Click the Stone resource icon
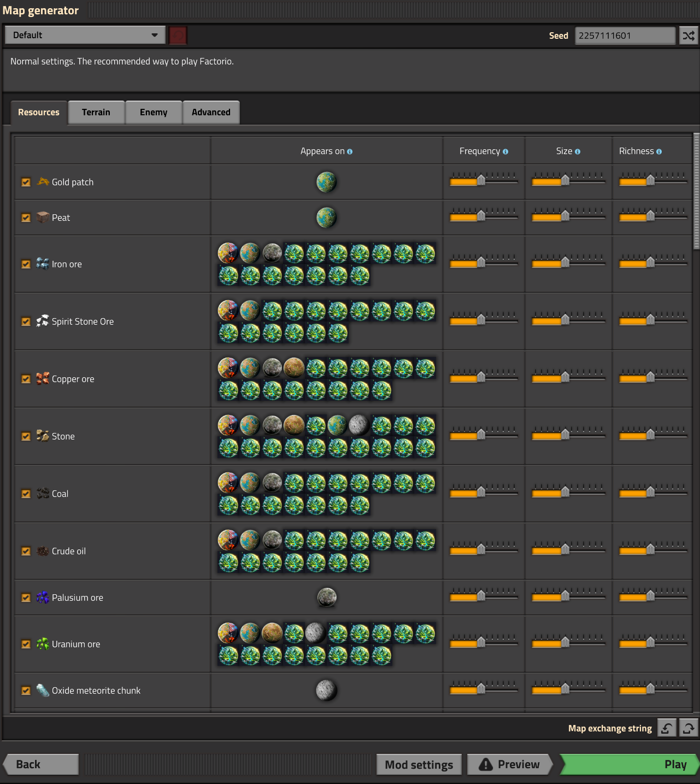Image resolution: width=700 pixels, height=784 pixels. [x=43, y=436]
